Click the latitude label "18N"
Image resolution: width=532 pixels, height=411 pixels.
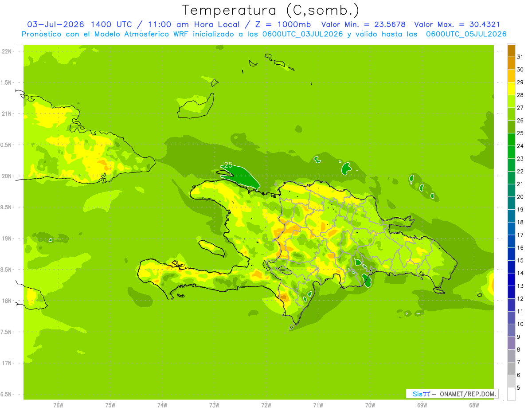tap(7, 301)
